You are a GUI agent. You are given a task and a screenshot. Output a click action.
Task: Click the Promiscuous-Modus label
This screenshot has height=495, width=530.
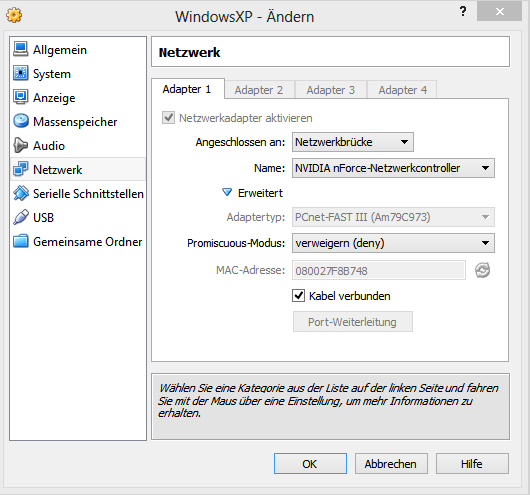pyautogui.click(x=236, y=243)
